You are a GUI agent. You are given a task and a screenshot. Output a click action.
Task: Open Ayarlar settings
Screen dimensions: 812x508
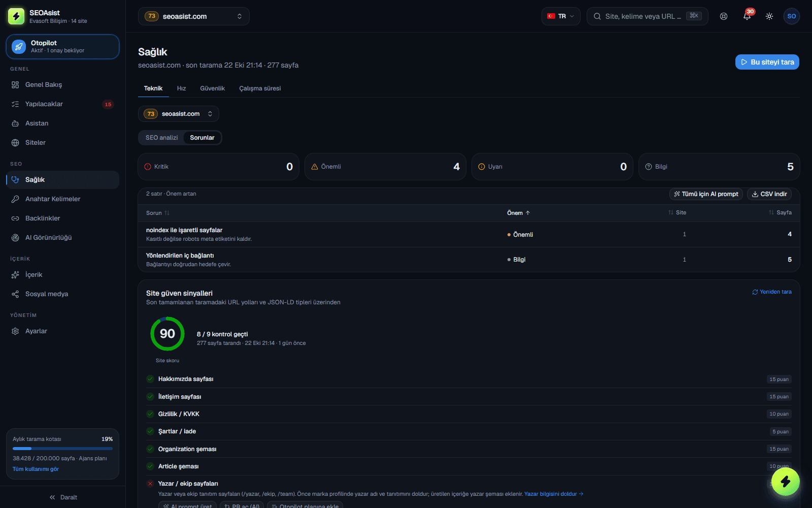62,331
